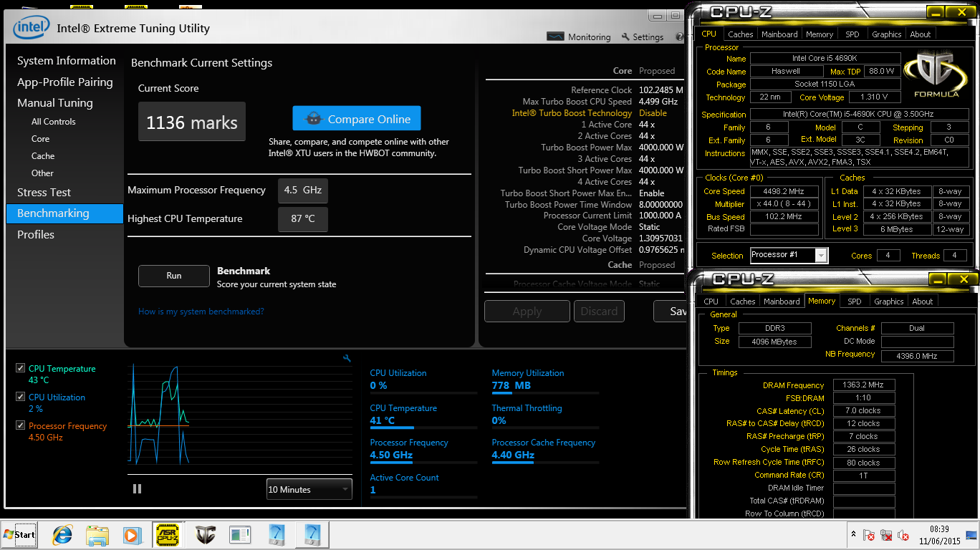
Task: Select Manual Tuning in XTU sidebar
Action: coord(55,102)
